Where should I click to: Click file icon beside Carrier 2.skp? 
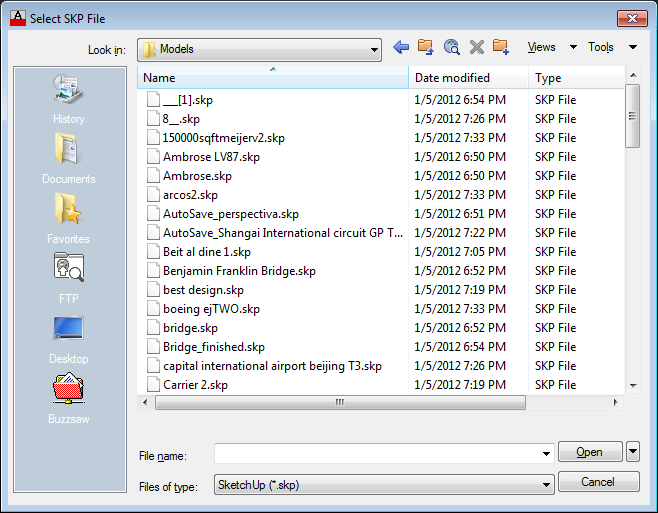[154, 385]
